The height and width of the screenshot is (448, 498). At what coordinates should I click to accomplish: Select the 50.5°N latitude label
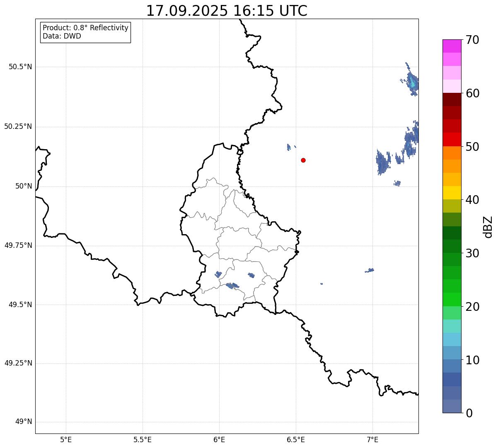[x=20, y=67]
